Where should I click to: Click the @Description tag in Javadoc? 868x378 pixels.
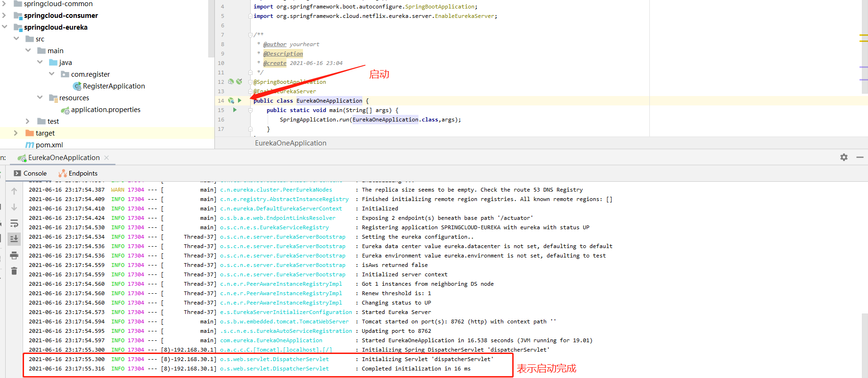pyautogui.click(x=283, y=54)
